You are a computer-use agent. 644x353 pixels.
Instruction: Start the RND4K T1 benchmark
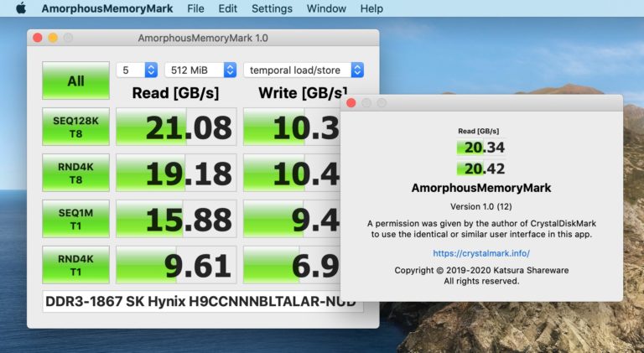pyautogui.click(x=75, y=265)
